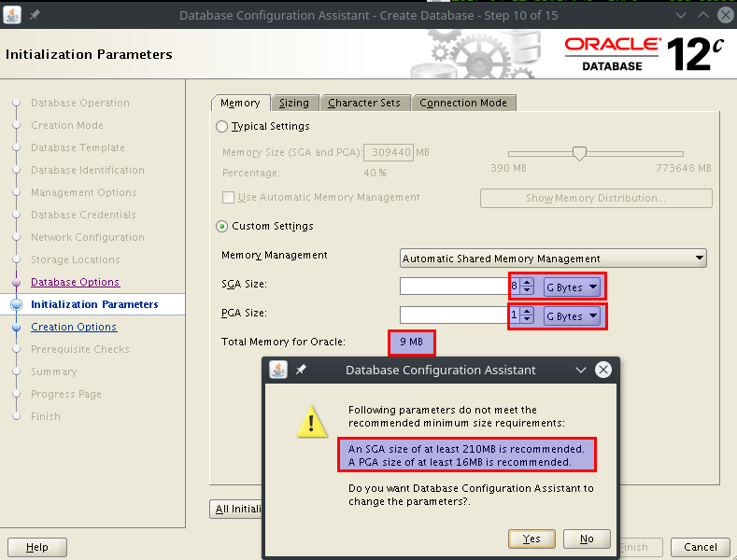Enable Use Automatic Memory Management checkbox
Image resolution: width=737 pixels, height=560 pixels.
(x=229, y=197)
